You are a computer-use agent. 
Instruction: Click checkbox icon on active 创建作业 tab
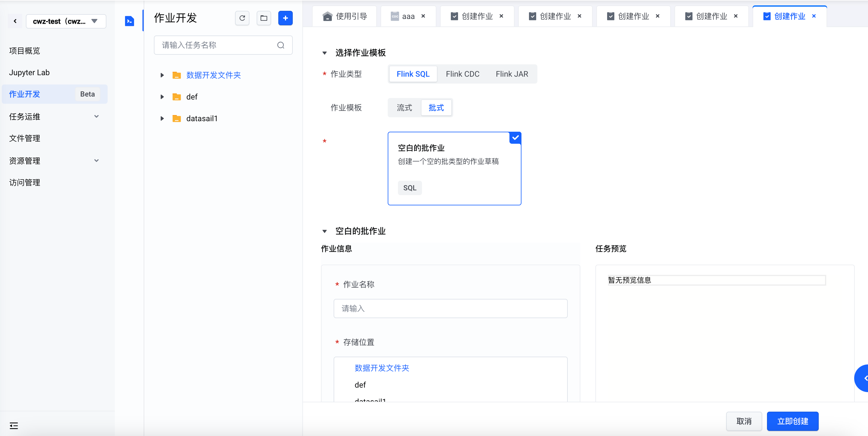pyautogui.click(x=767, y=16)
